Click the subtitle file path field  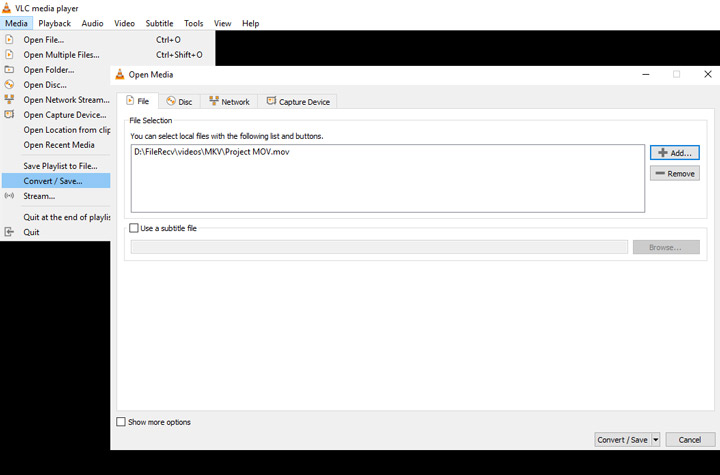click(x=379, y=247)
